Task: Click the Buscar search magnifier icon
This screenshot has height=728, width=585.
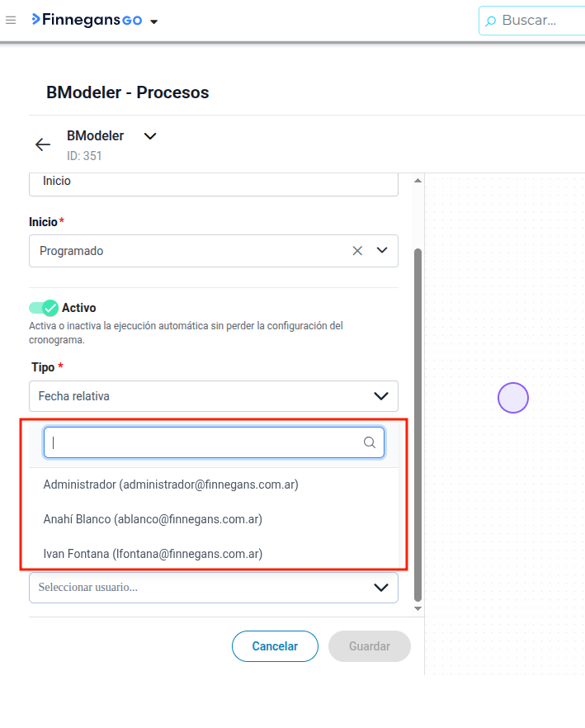Action: 490,21
